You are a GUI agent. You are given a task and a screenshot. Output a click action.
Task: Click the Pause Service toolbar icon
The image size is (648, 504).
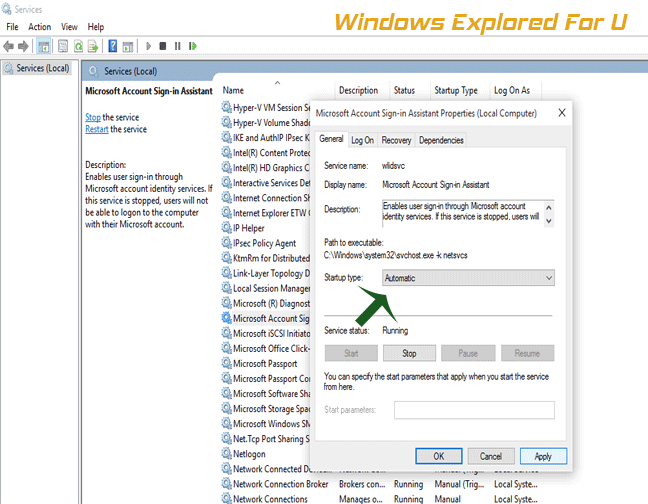178,46
